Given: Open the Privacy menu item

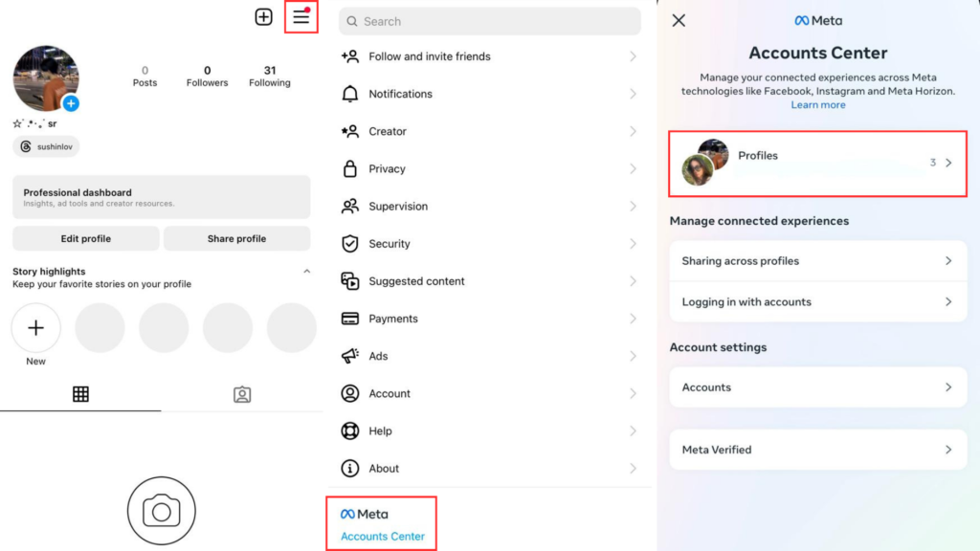Looking at the screenshot, I should point(387,168).
